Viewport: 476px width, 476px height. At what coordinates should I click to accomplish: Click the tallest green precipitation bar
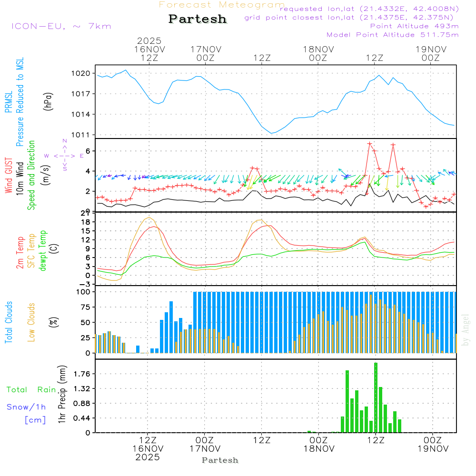[376, 397]
